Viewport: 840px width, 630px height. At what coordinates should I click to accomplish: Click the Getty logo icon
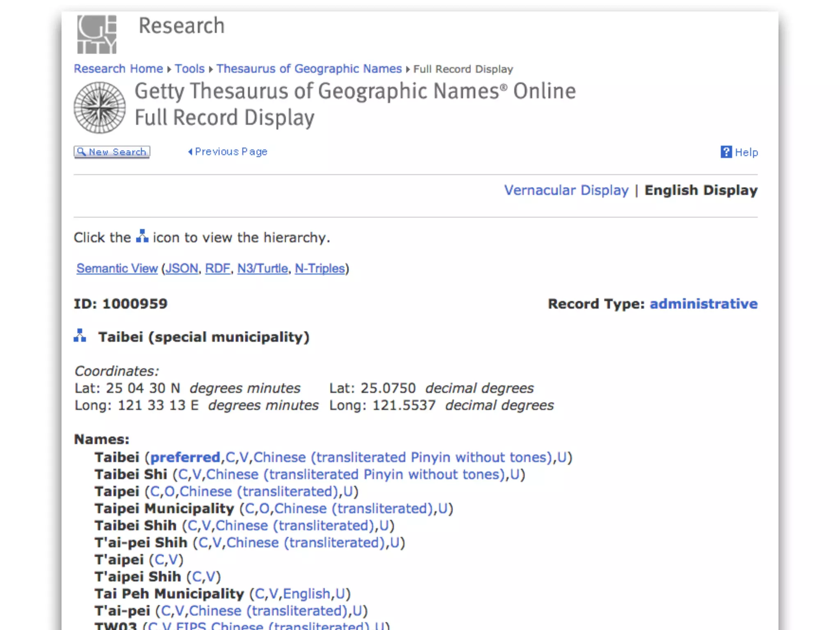point(97,34)
